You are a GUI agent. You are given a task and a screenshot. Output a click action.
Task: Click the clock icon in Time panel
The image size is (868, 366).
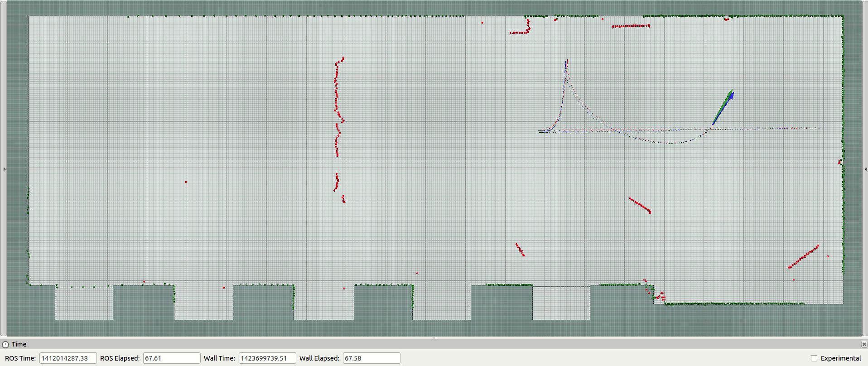point(5,344)
